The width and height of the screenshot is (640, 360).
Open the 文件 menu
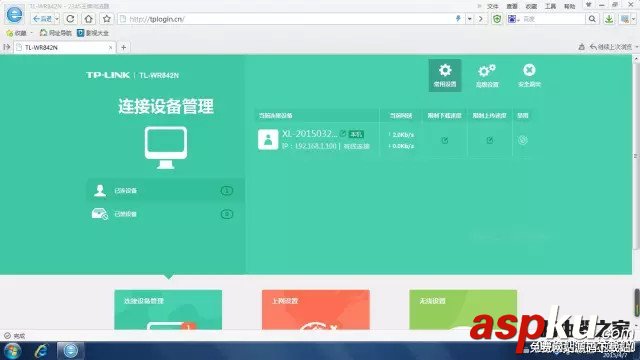coord(493,6)
